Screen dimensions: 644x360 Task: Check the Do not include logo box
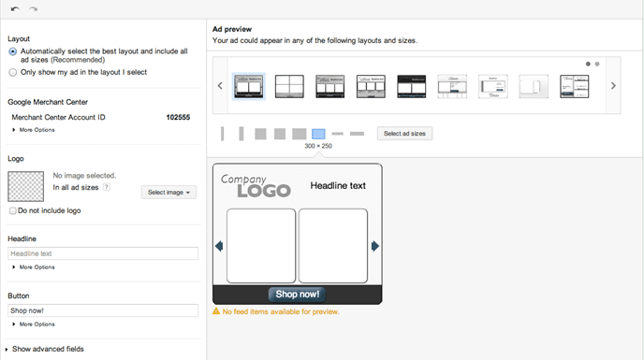[13, 210]
